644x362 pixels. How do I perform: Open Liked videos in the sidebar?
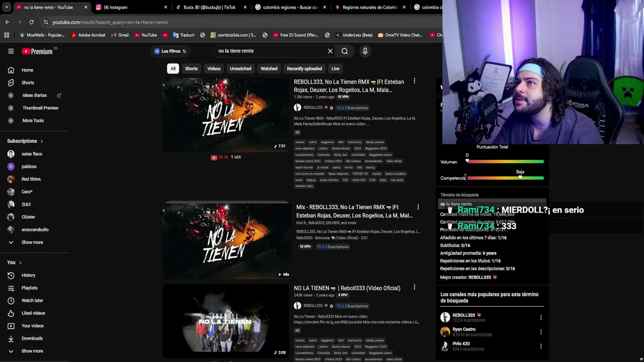(x=34, y=313)
